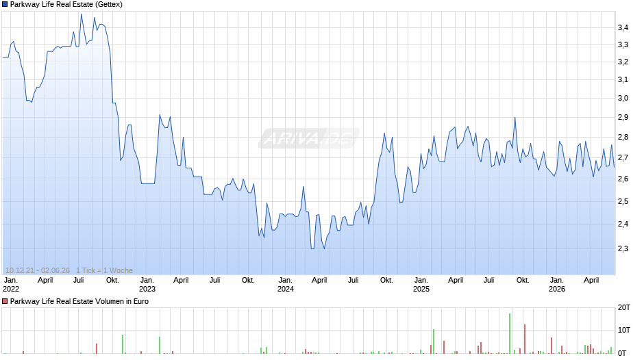Click the 3,3 price axis label
The image size is (644, 360).
click(623, 44)
